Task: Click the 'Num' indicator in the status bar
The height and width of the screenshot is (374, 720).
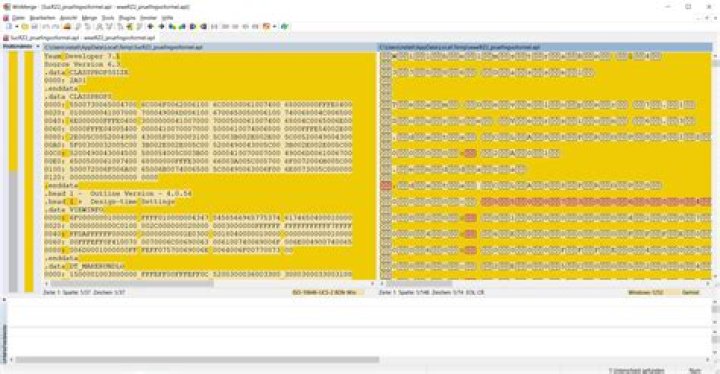Action: [695, 370]
